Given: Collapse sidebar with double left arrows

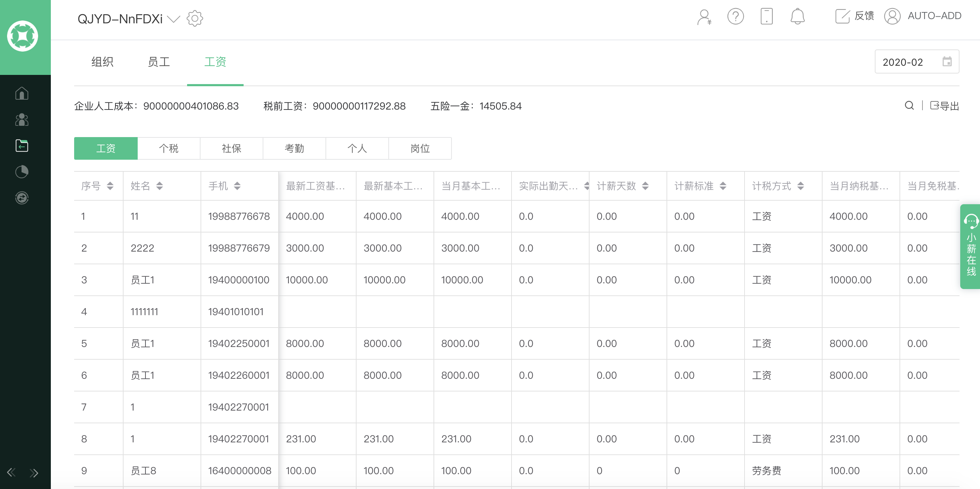Looking at the screenshot, I should tap(11, 473).
